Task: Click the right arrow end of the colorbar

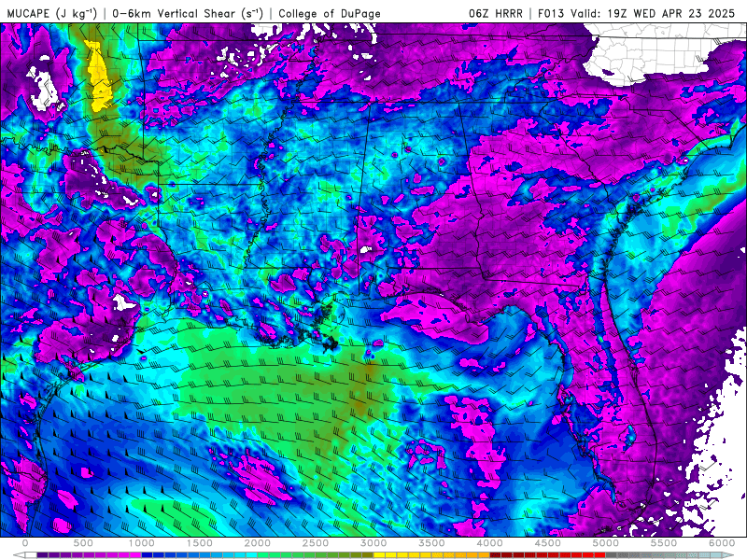Action: click(x=728, y=555)
